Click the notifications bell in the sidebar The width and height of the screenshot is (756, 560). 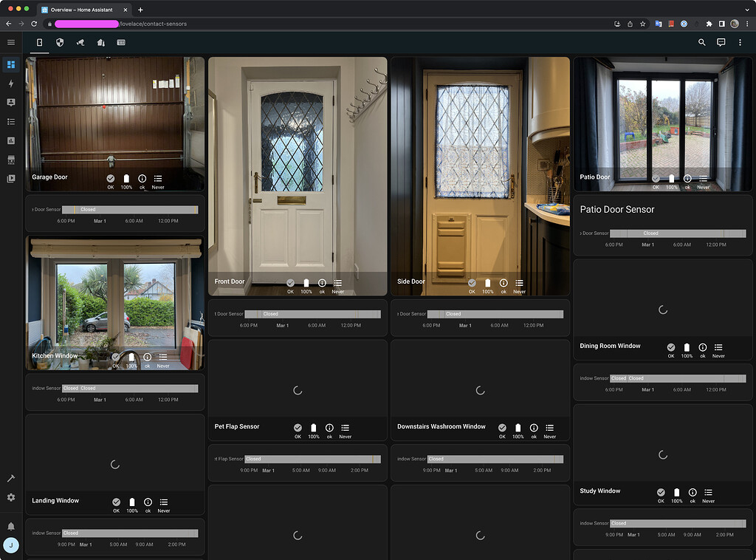(11, 526)
